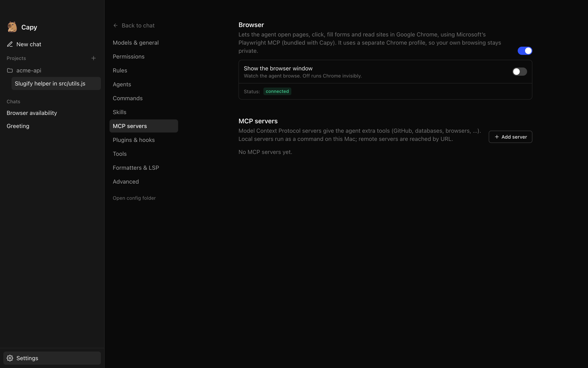Open Models & general settings
This screenshot has width=588, height=368.
click(x=144, y=43)
